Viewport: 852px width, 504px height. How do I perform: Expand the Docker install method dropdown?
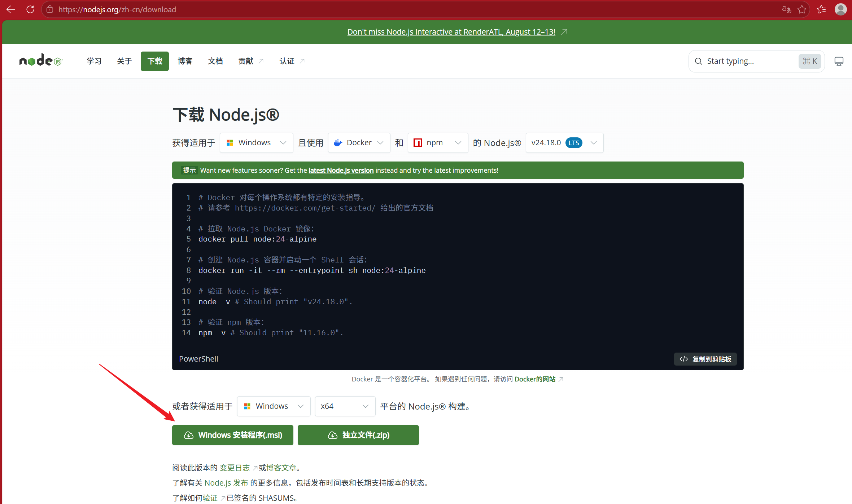(x=359, y=143)
